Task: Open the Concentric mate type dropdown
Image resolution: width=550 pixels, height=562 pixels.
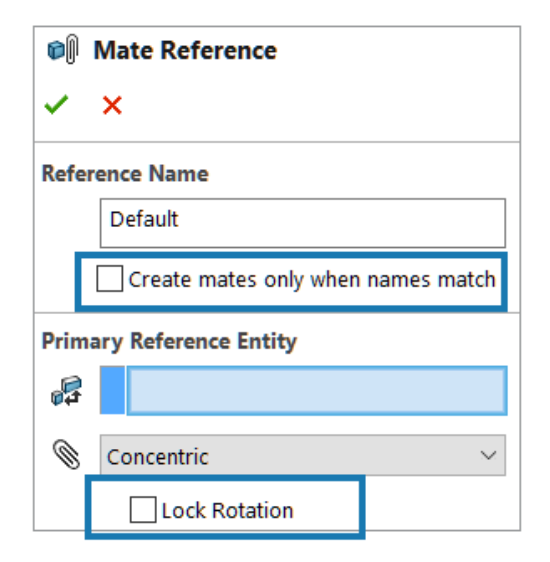Action: point(303,455)
